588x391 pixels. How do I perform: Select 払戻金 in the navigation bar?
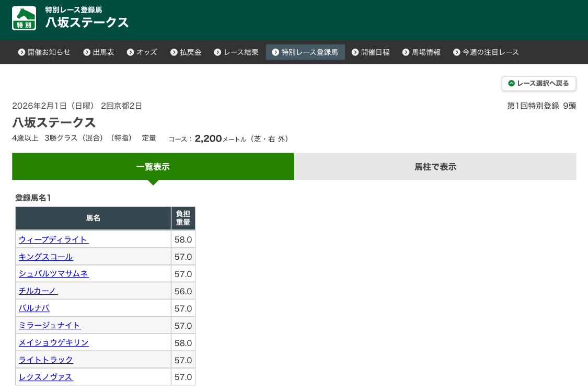[x=186, y=52]
